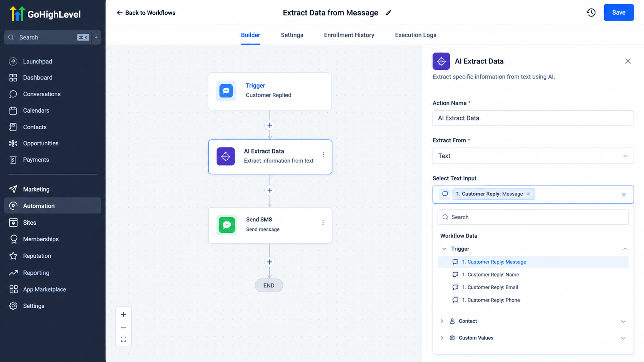Remove the Customer Reply: Message tag
Viewport: 644px width, 362px height.
pyautogui.click(x=528, y=194)
